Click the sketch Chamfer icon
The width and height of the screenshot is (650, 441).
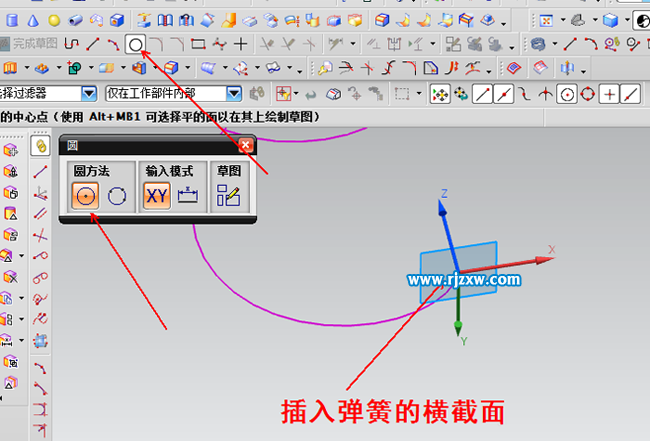pos(177,44)
